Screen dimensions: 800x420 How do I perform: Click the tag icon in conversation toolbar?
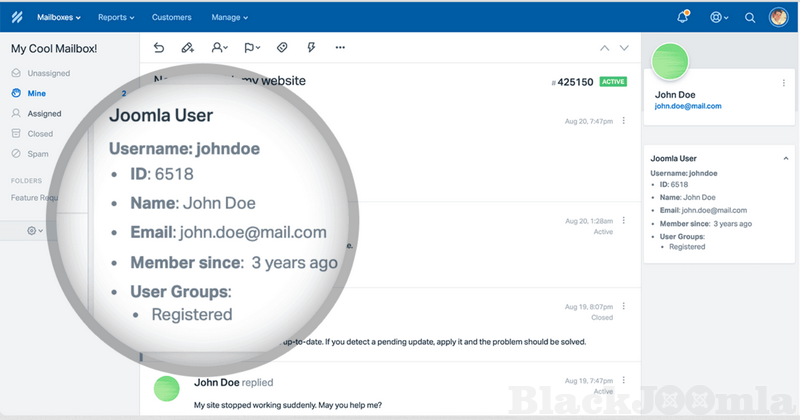282,47
